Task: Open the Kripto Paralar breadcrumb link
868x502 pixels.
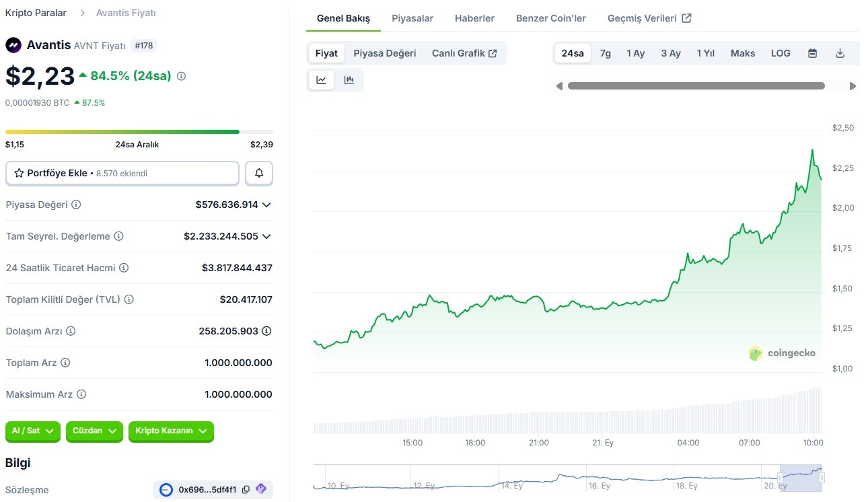Action: pyautogui.click(x=36, y=13)
